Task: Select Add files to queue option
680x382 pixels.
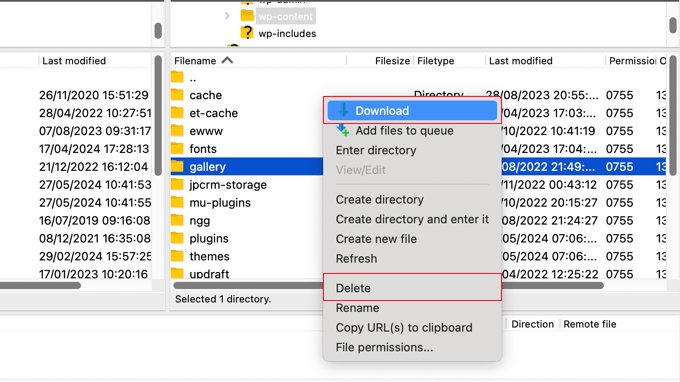Action: point(404,131)
